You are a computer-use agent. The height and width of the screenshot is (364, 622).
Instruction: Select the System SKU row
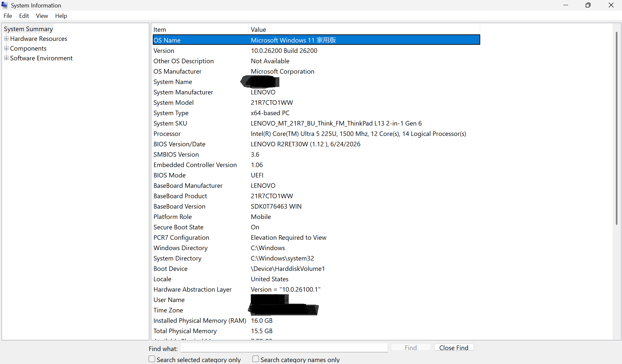(316, 123)
